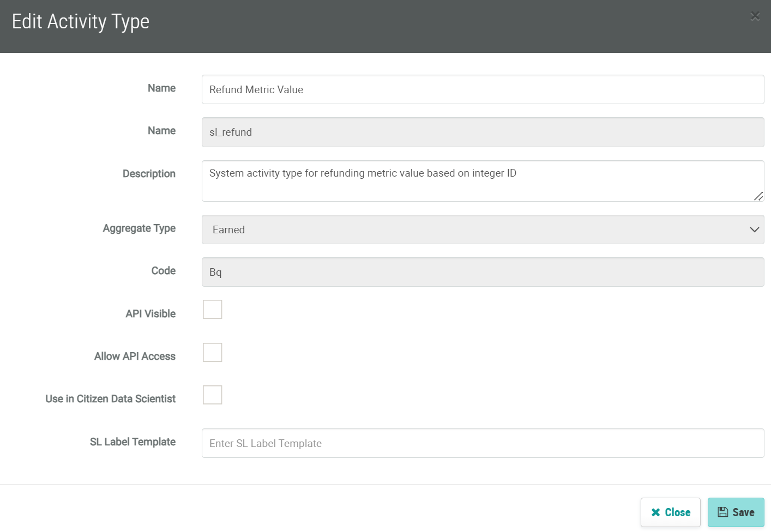Image resolution: width=771 pixels, height=532 pixels.
Task: Enable the API Visible checkbox
Action: (212, 309)
